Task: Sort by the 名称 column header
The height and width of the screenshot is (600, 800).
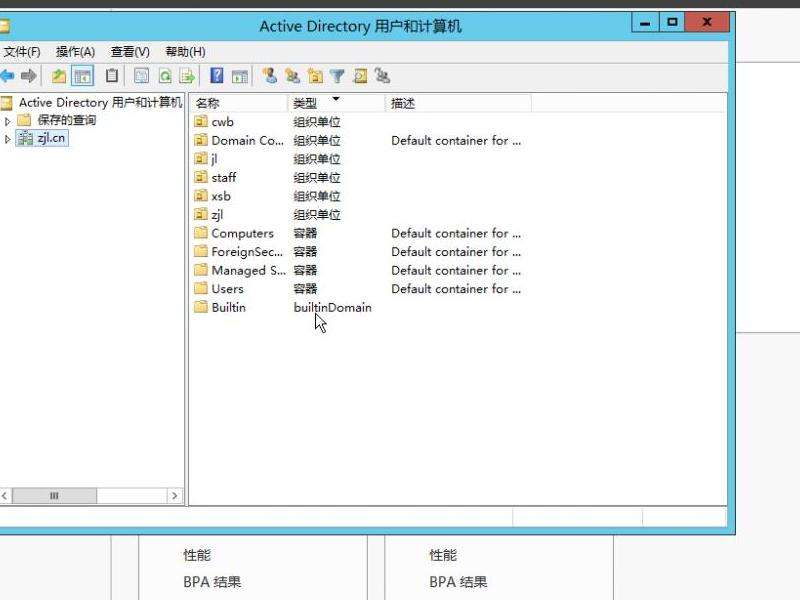Action: (238, 103)
